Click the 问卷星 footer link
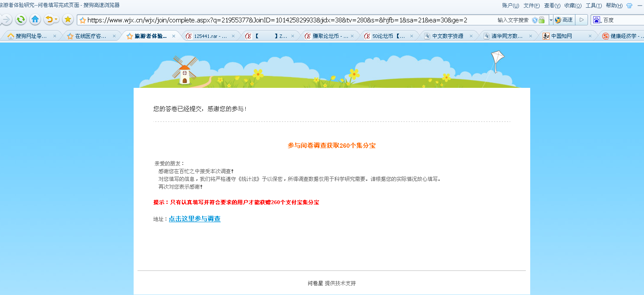Viewport: 644px width, 295px height. 315,283
